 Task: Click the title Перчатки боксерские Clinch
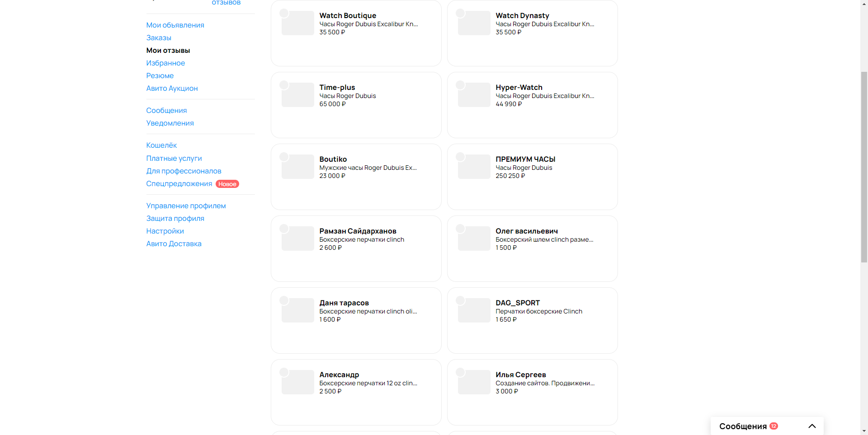539,312
